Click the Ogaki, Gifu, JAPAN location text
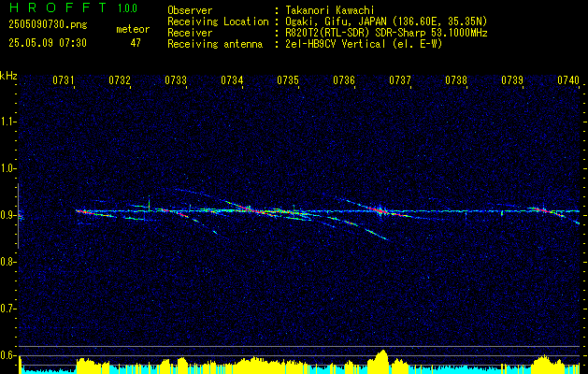 click(386, 22)
